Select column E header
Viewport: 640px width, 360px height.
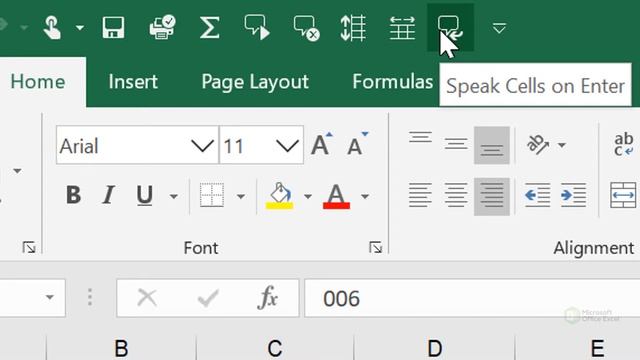pos(598,348)
